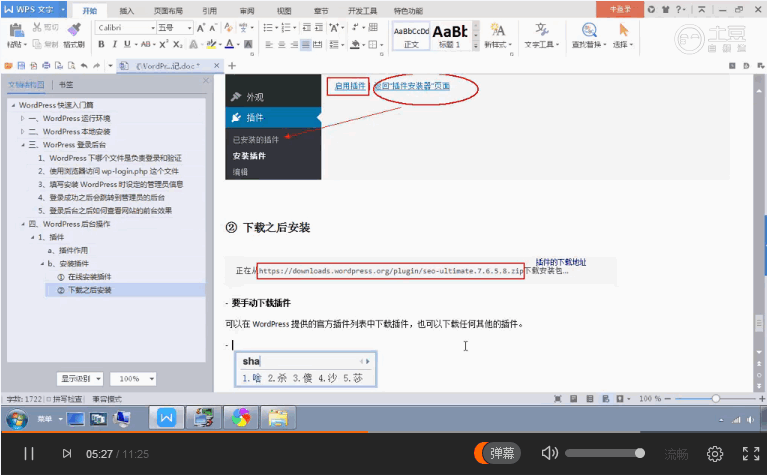Switch to the 书签 pane tab

click(66, 85)
